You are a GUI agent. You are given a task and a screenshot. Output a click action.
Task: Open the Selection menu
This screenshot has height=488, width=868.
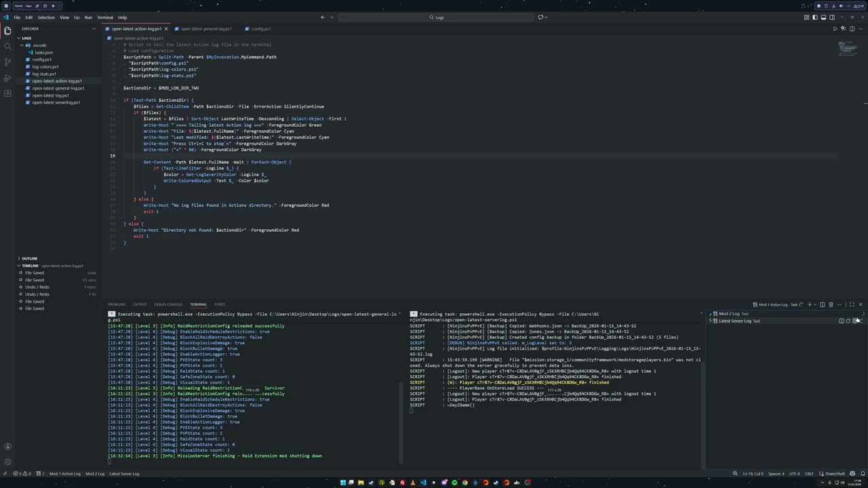[x=46, y=18]
